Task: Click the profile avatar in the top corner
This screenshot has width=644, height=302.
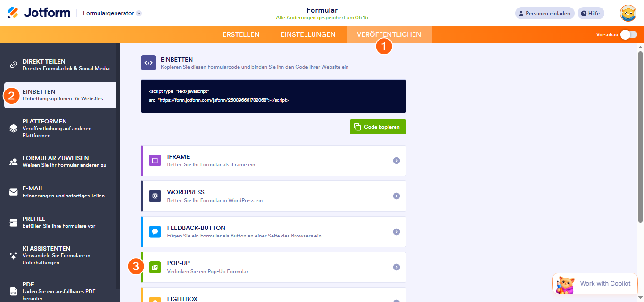Action: pyautogui.click(x=628, y=13)
